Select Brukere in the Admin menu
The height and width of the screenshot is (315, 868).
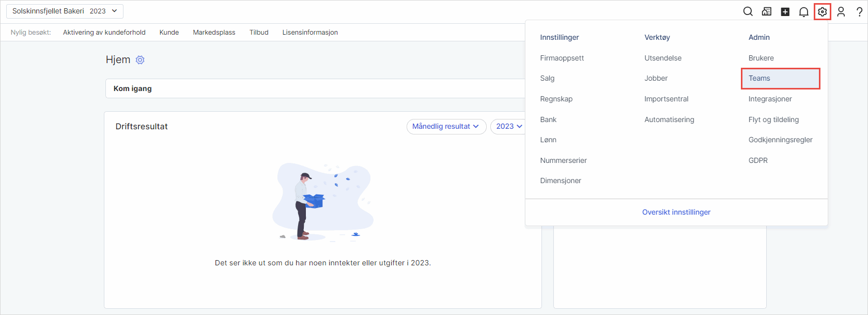pyautogui.click(x=761, y=58)
